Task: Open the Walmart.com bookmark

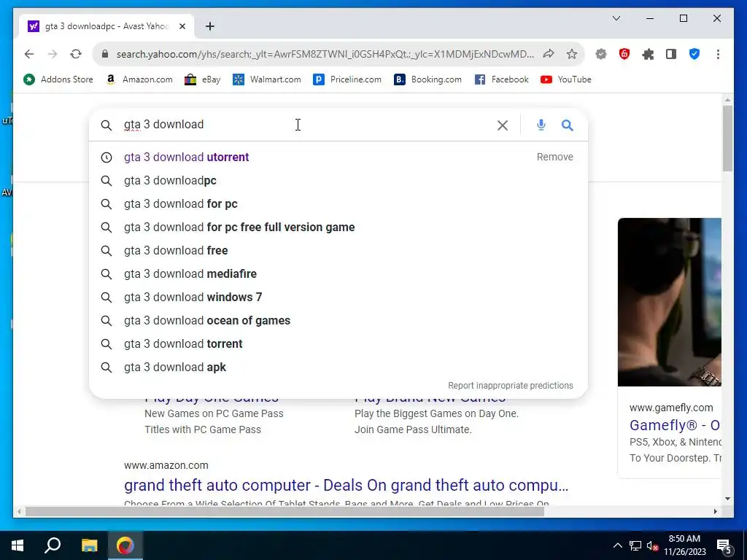Action: [x=267, y=79]
